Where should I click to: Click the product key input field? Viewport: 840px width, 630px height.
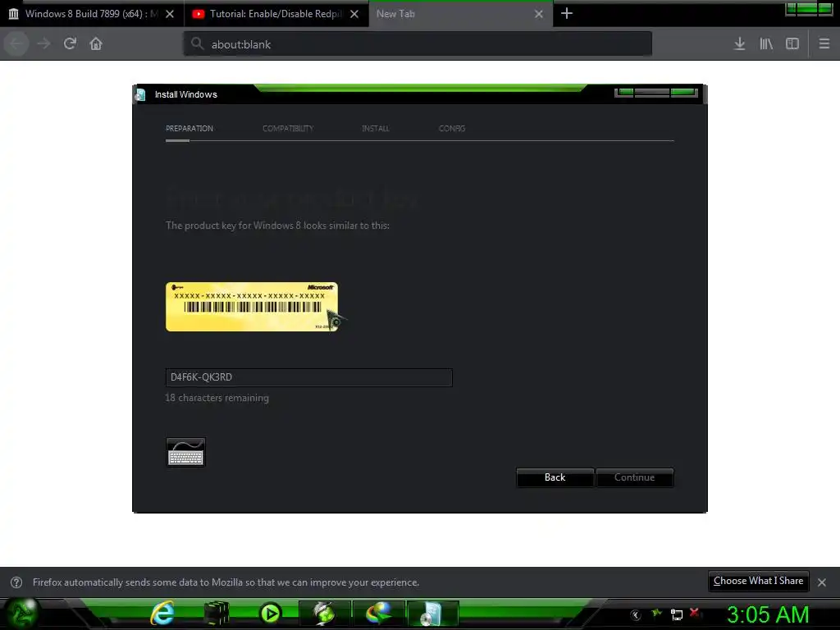309,377
